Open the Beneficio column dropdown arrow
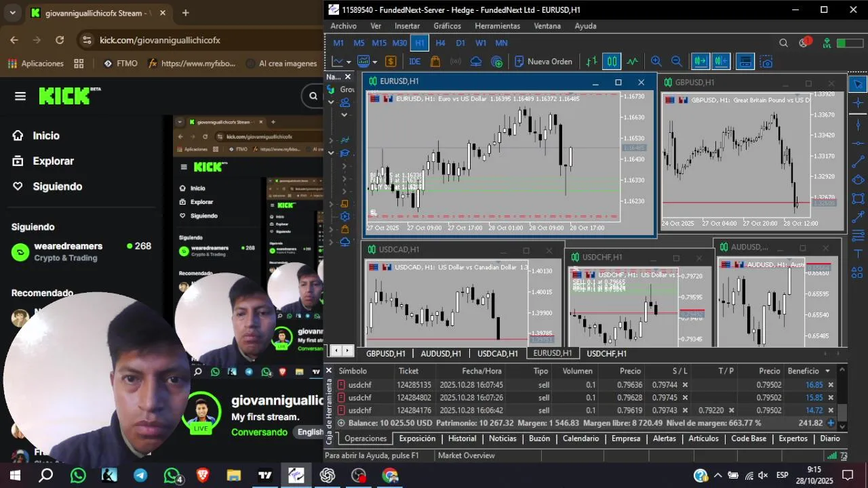Viewport: 868px width, 488px height. pos(827,371)
